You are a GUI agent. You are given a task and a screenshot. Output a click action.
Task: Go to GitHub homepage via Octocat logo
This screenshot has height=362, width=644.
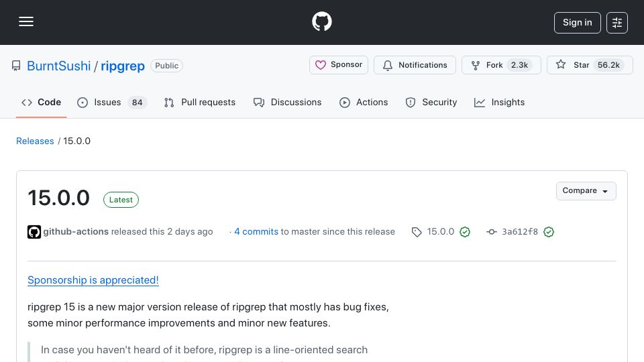321,21
